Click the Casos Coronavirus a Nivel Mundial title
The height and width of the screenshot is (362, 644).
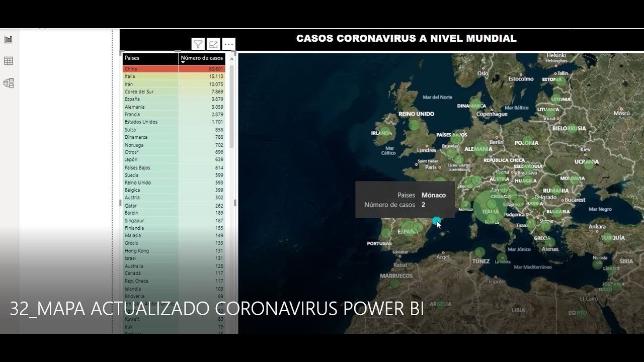pyautogui.click(x=406, y=38)
